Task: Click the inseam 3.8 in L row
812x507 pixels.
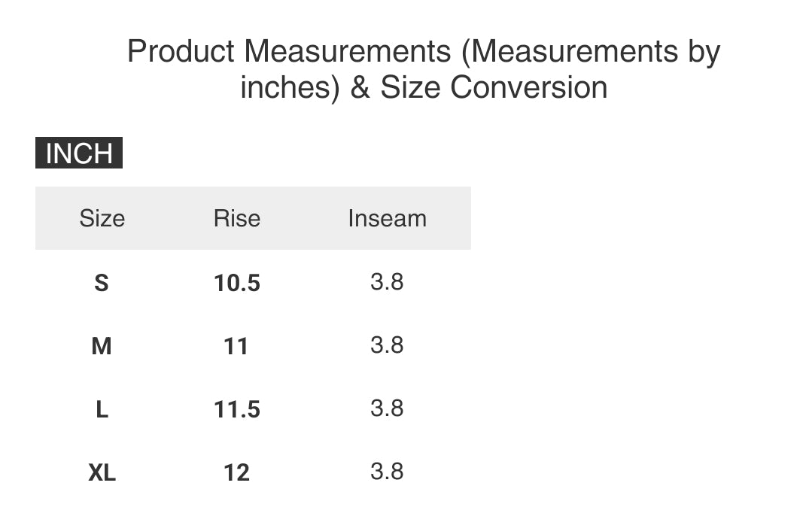Action: tap(387, 408)
